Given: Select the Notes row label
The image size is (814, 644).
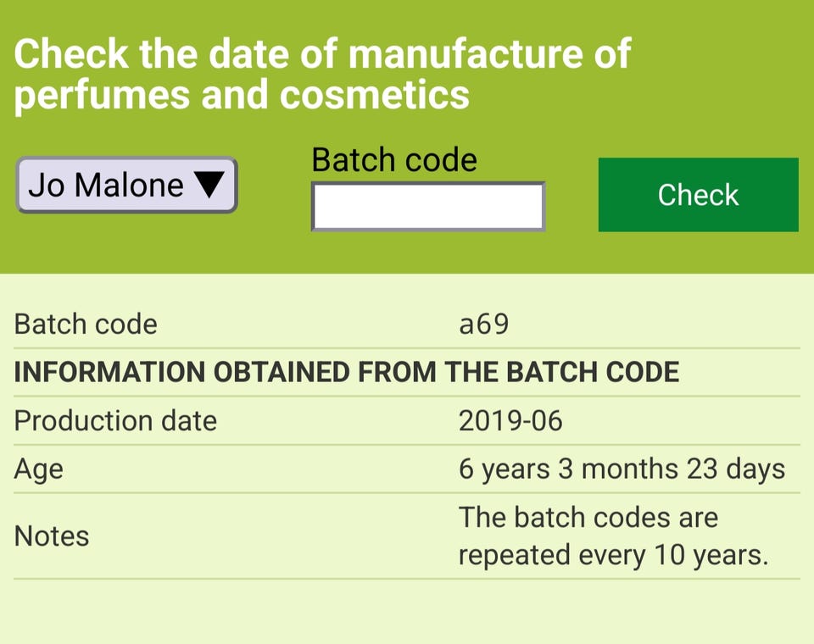Looking at the screenshot, I should 52,536.
